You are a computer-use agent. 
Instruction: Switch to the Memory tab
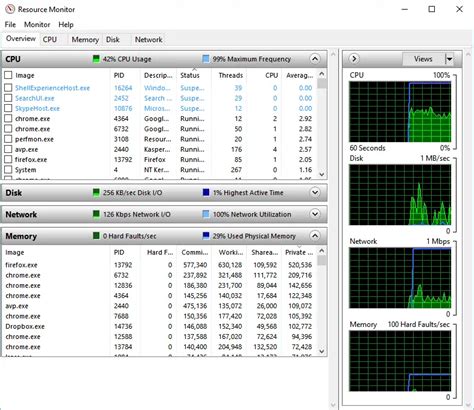click(x=85, y=39)
